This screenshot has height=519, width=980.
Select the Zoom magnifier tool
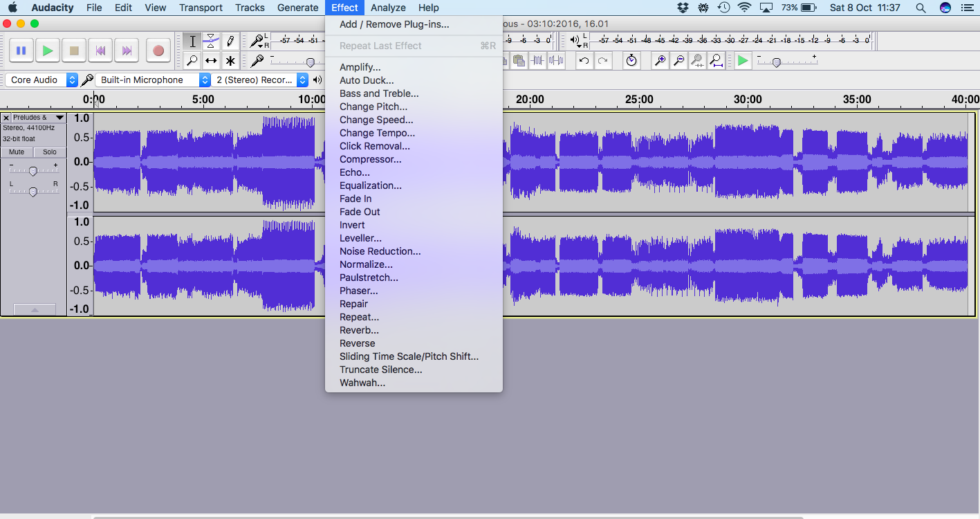coord(192,61)
